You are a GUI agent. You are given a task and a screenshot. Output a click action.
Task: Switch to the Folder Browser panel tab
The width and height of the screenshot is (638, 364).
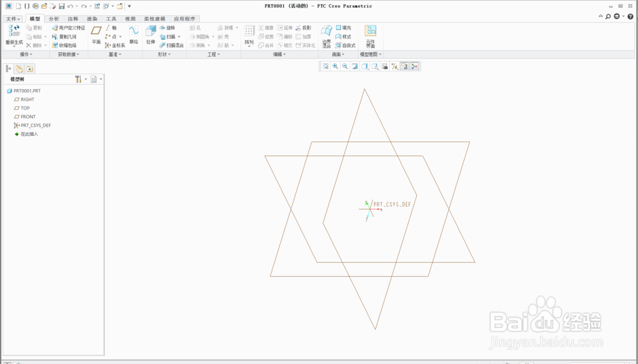coord(19,68)
